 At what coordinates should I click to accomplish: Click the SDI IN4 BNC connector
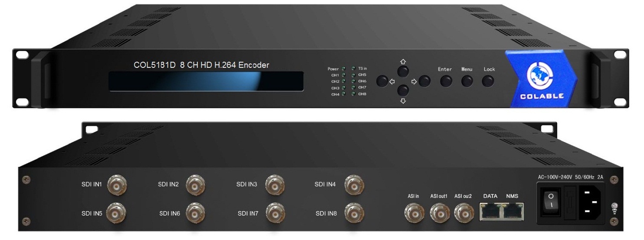pos(354,184)
